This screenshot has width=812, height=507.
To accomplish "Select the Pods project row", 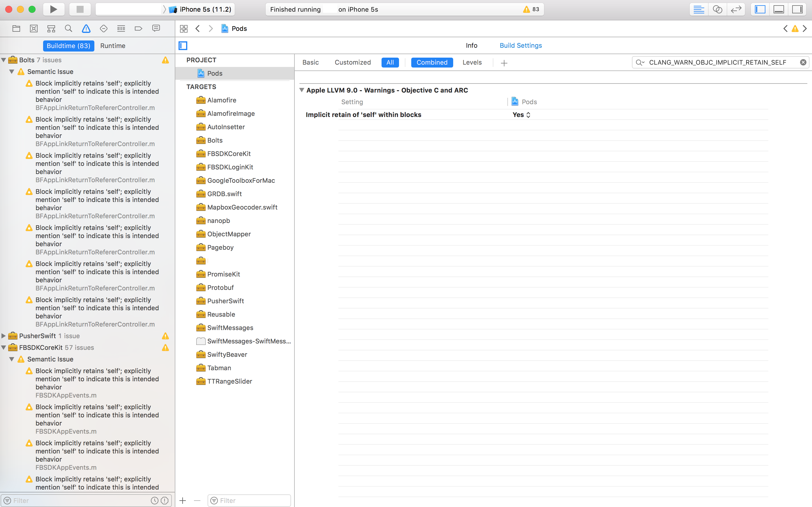I will pos(235,73).
